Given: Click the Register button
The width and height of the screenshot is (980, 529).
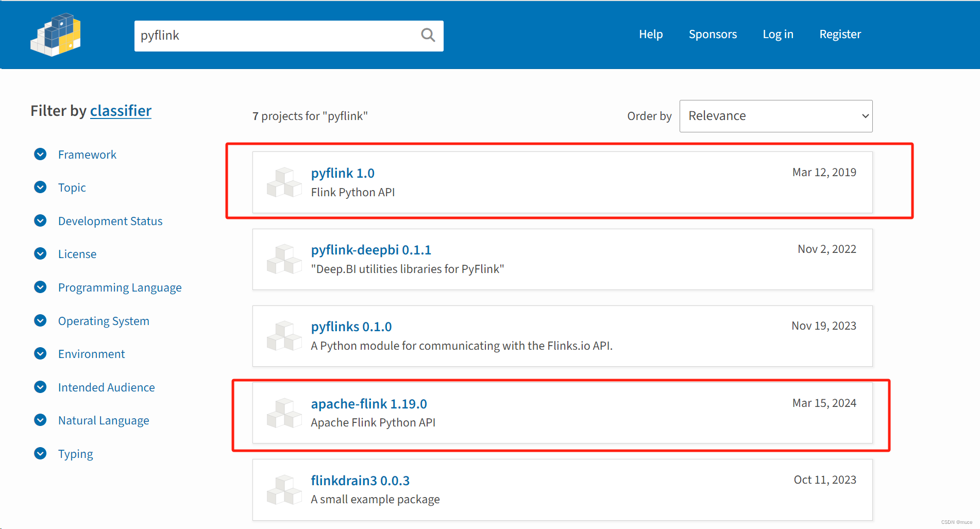Looking at the screenshot, I should [x=840, y=34].
